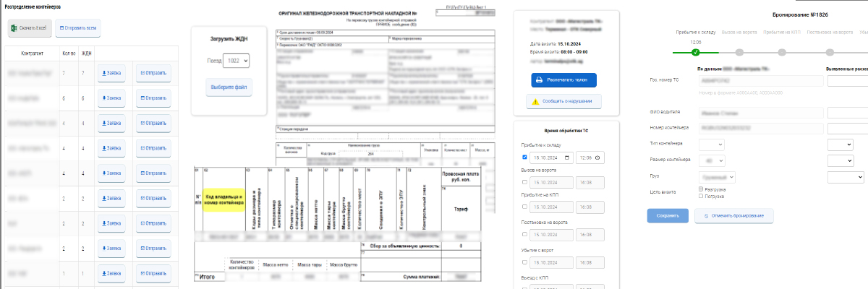This screenshot has width=868, height=289.
Task: Select the Прибытие на КПП step label
Action: 782,33
